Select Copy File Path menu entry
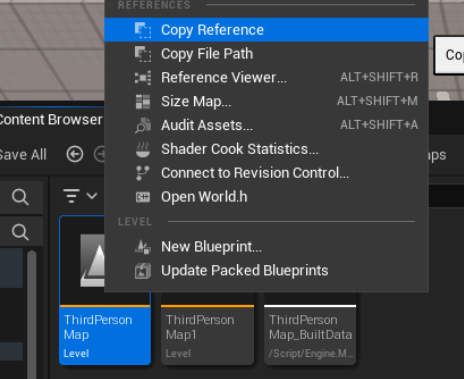Screen dimensions: 464x379 coord(266,54)
